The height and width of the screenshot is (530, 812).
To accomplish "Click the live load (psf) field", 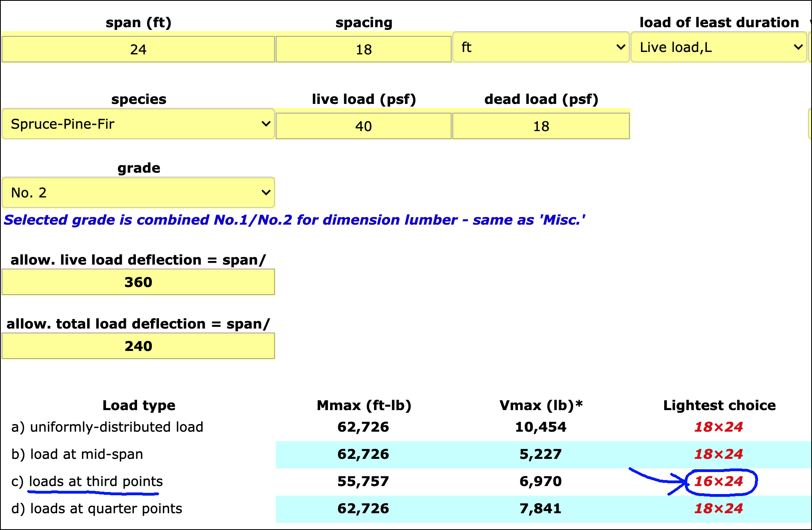I will (x=363, y=126).
